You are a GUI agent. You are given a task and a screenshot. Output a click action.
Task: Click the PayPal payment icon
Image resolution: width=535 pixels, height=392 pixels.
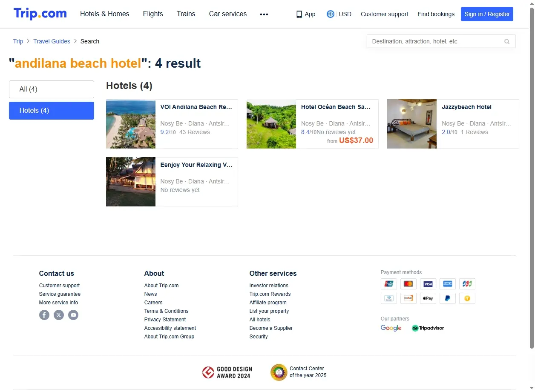448,298
